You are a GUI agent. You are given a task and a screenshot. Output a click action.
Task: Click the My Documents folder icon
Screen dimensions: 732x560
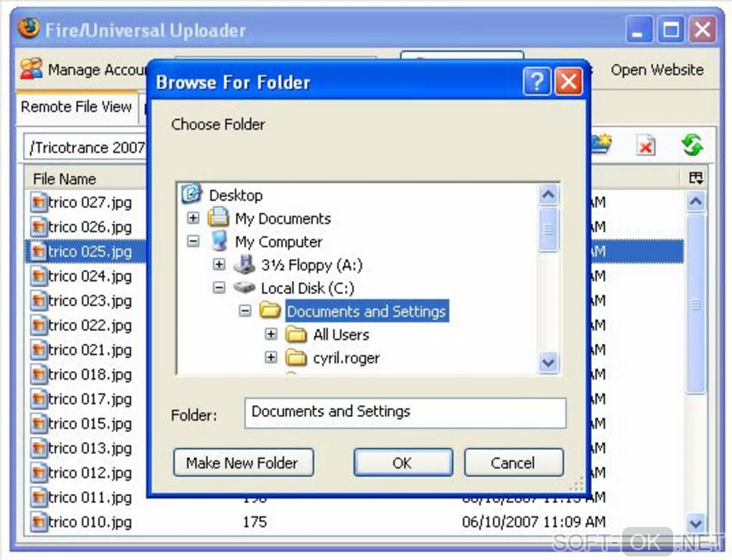pyautogui.click(x=218, y=218)
